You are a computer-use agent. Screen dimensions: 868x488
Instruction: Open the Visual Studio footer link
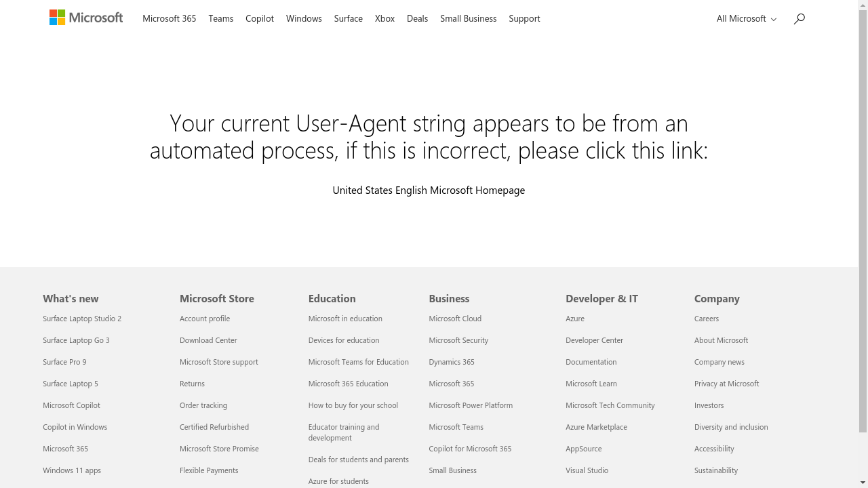point(587,470)
